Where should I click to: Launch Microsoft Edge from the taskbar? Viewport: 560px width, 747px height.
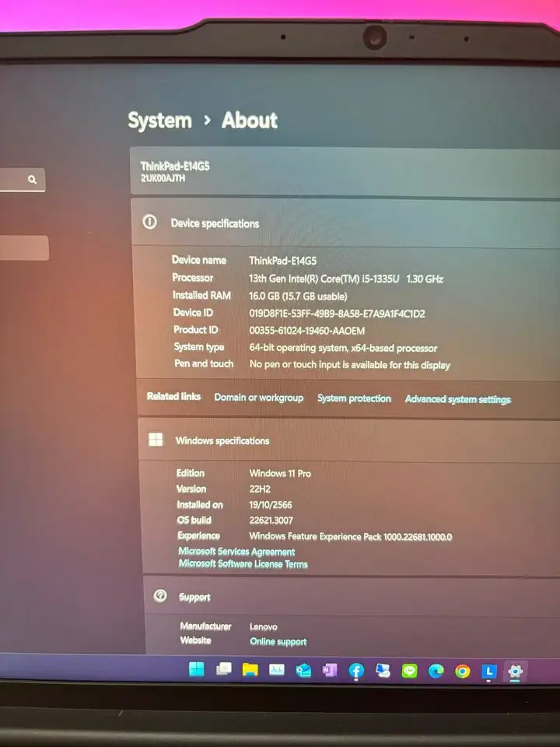pos(436,671)
